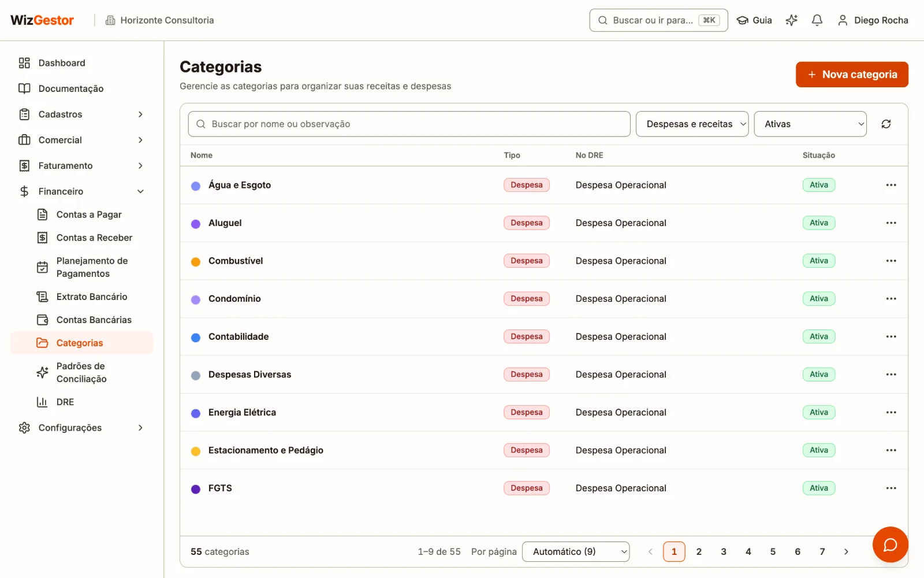The image size is (924, 578).
Task: Open the AI sparkle assistant icon
Action: (791, 20)
